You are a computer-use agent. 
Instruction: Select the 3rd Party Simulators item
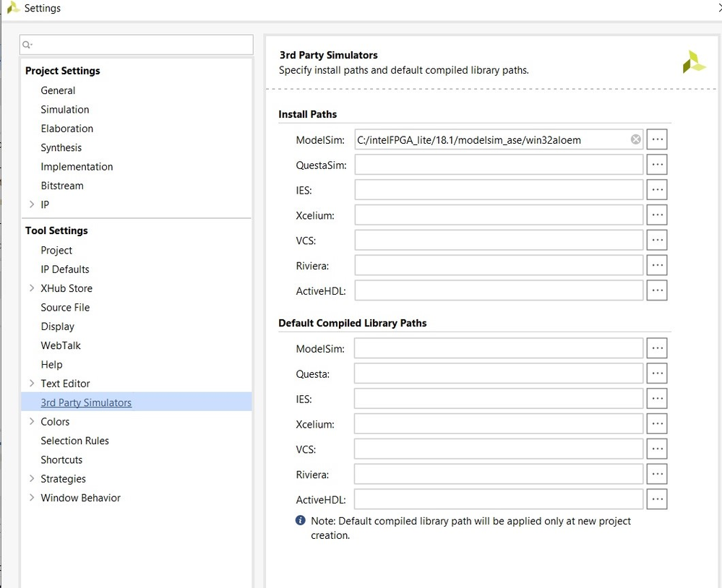tap(86, 402)
